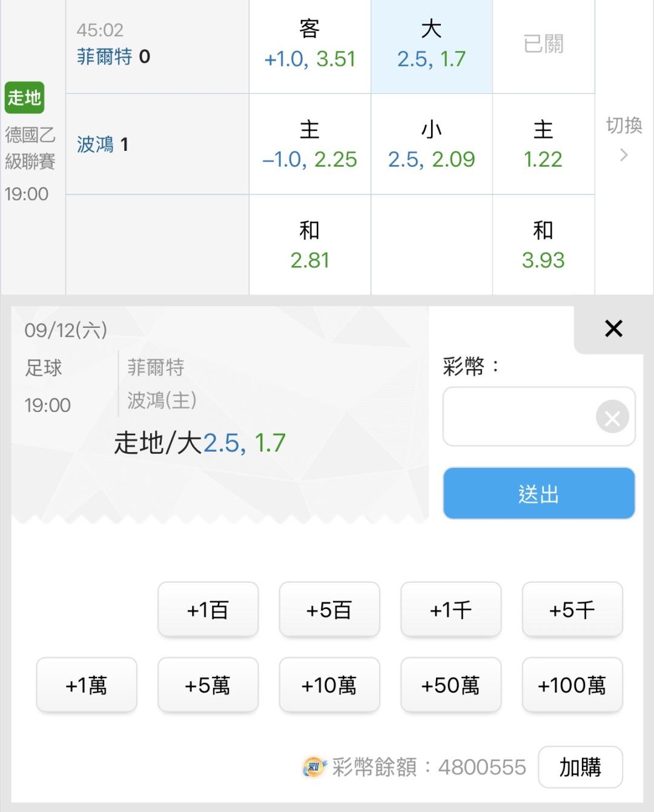Select the 大 2.5, 1.7 over odds
The height and width of the screenshot is (812, 654).
pyautogui.click(x=431, y=46)
